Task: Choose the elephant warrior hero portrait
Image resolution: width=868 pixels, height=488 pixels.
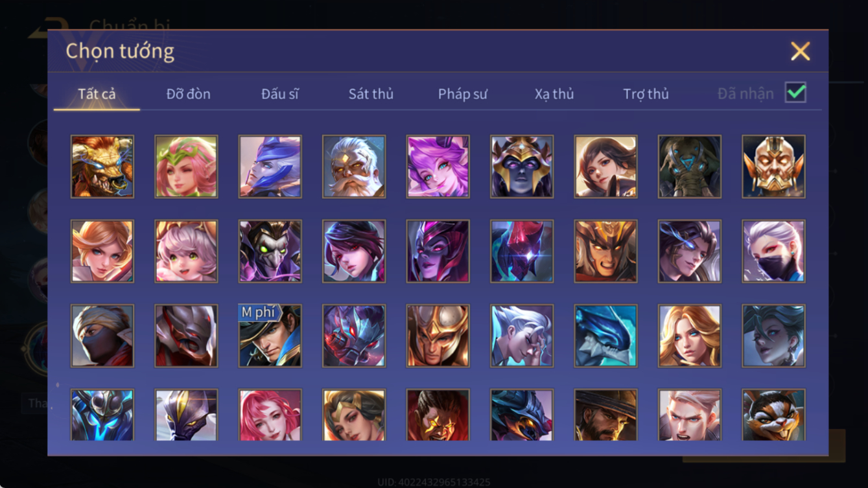Action: tap(690, 167)
